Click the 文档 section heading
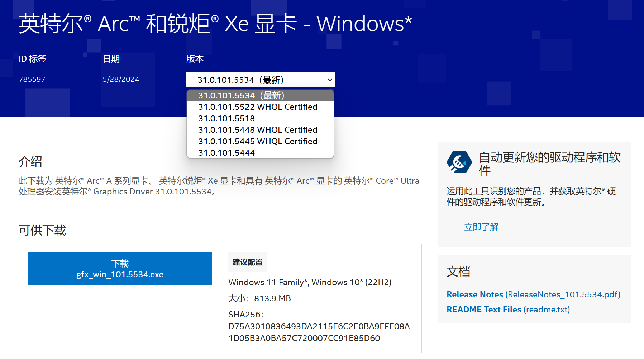The height and width of the screenshot is (359, 644). [x=458, y=271]
